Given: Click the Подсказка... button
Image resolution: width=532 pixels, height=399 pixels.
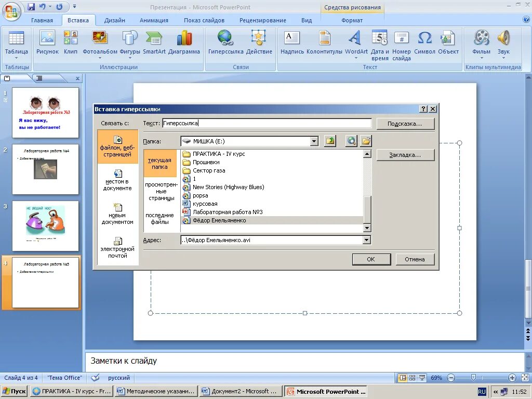Looking at the screenshot, I should pyautogui.click(x=405, y=124).
